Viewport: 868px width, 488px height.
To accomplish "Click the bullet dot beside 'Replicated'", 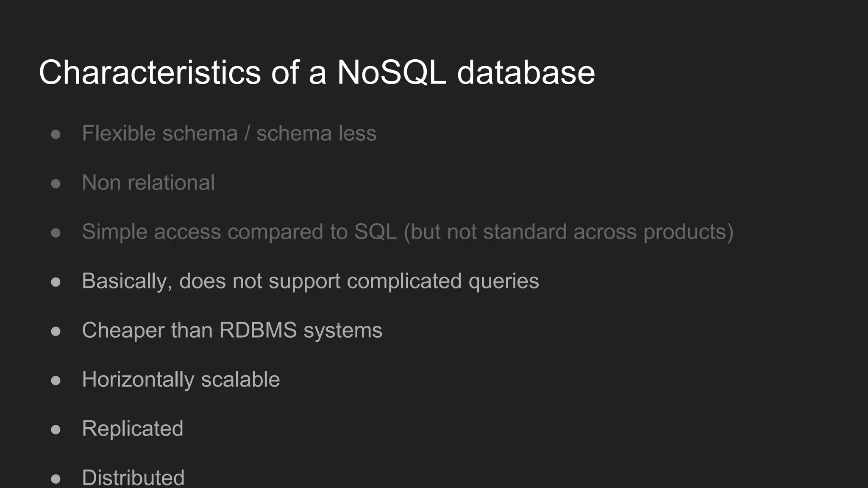I will tap(56, 429).
